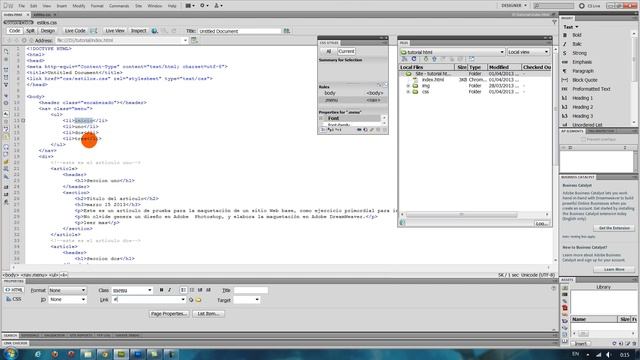Select index.html in the Files panel

pos(433,80)
